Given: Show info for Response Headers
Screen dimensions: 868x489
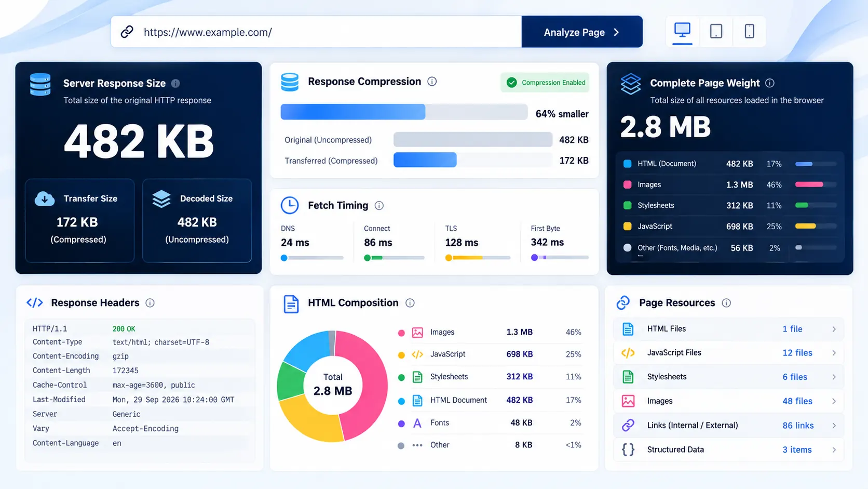Looking at the screenshot, I should tap(150, 303).
